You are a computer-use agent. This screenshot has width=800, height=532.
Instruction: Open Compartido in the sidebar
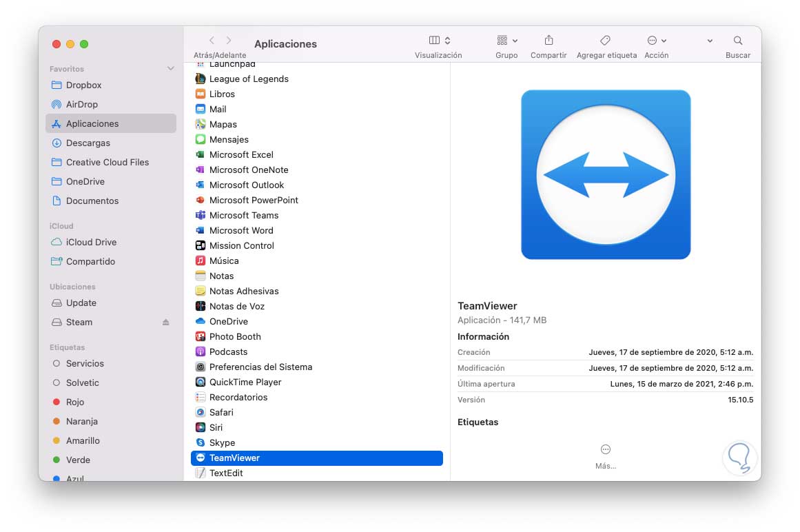[x=111, y=262]
